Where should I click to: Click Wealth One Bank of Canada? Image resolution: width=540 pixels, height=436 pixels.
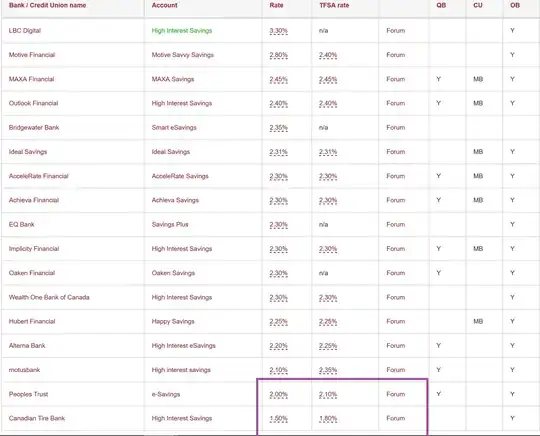49,297
